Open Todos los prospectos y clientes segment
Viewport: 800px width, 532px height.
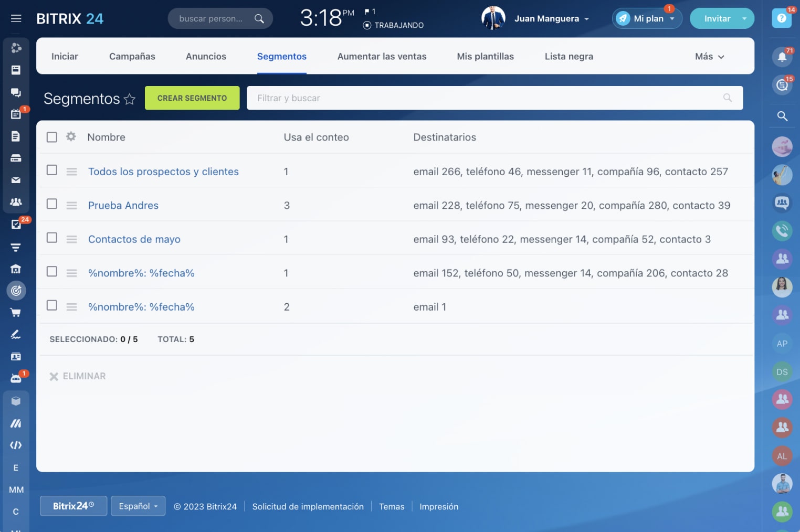click(163, 172)
